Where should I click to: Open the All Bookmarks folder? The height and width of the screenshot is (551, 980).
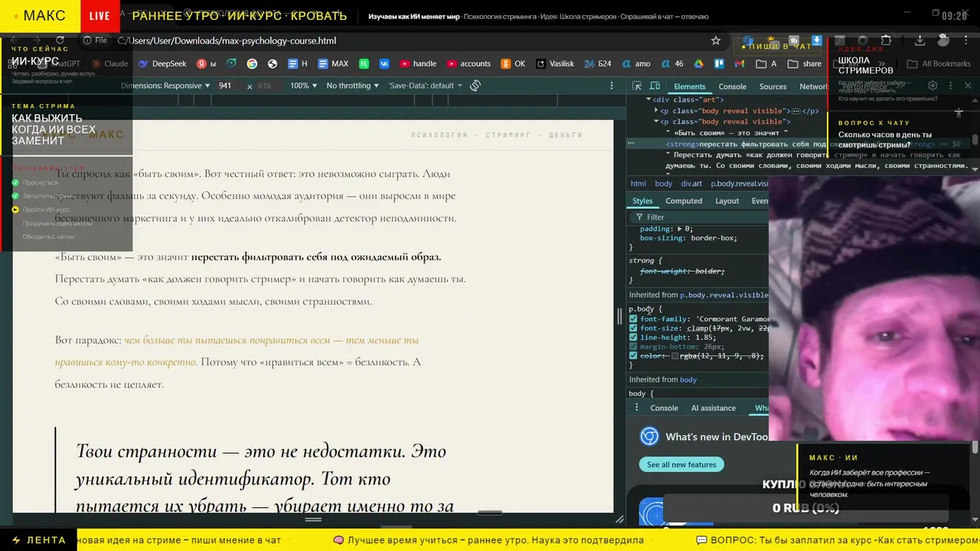point(939,64)
